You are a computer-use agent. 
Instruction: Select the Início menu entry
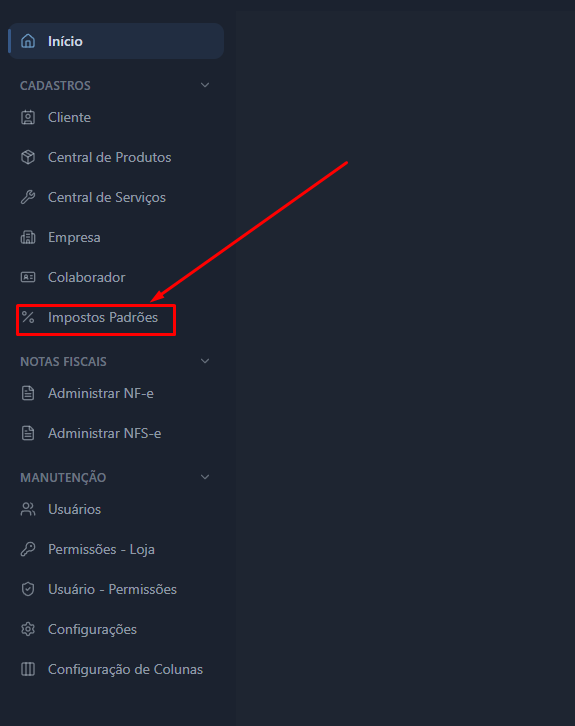116,41
